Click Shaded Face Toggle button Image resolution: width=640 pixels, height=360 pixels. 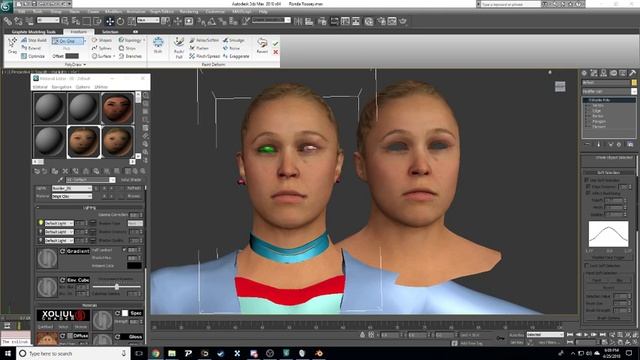[608, 258]
